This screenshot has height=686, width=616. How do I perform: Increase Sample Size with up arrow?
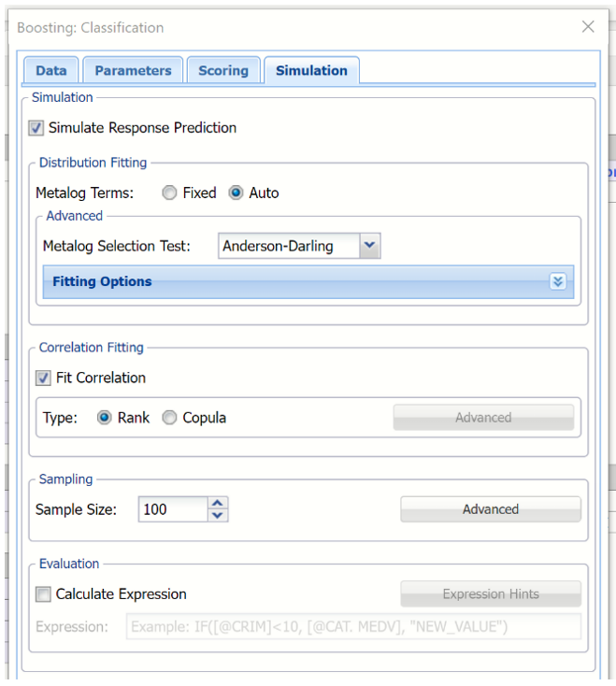click(x=218, y=504)
